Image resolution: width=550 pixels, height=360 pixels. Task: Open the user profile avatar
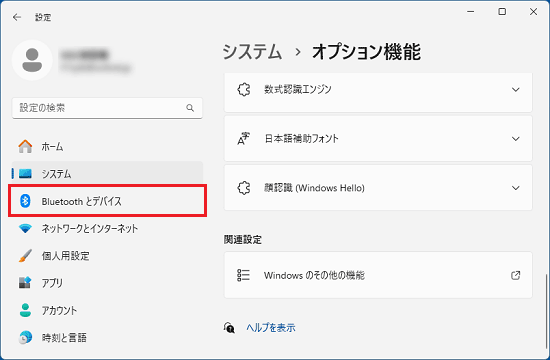(x=32, y=60)
